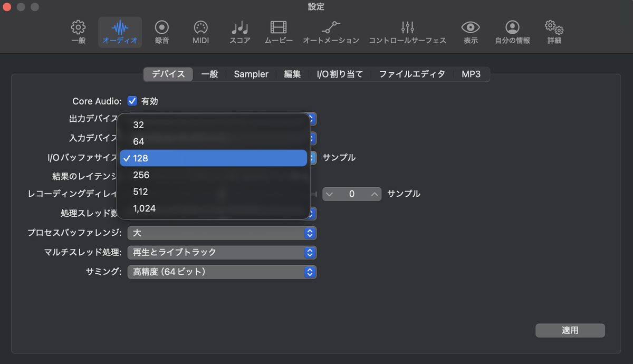Screen dimensions: 633x364
Task: Switch to the ファイルエディタ tab
Action: point(412,74)
